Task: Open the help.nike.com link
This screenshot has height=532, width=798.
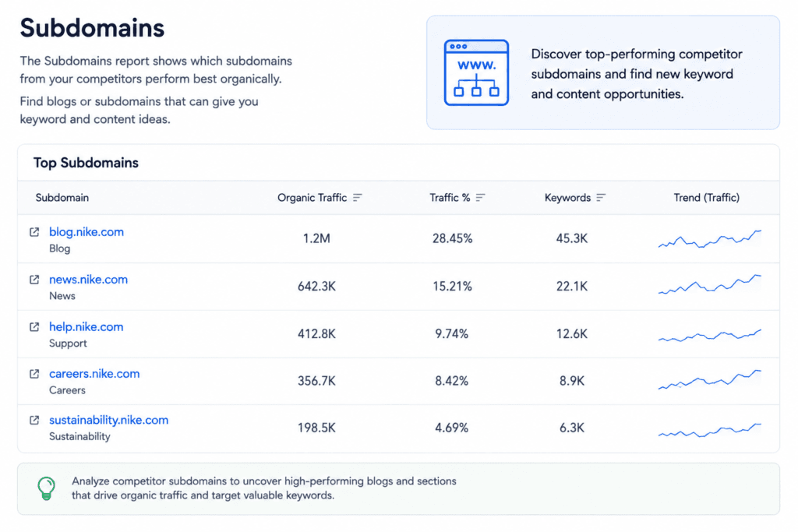Action: pyautogui.click(x=87, y=327)
